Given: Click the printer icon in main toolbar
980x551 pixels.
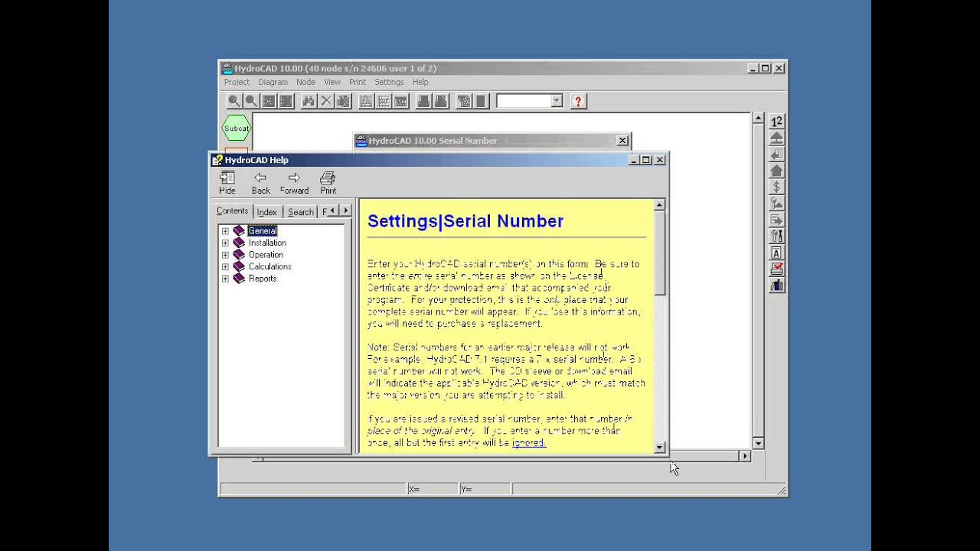Looking at the screenshot, I should [x=423, y=101].
